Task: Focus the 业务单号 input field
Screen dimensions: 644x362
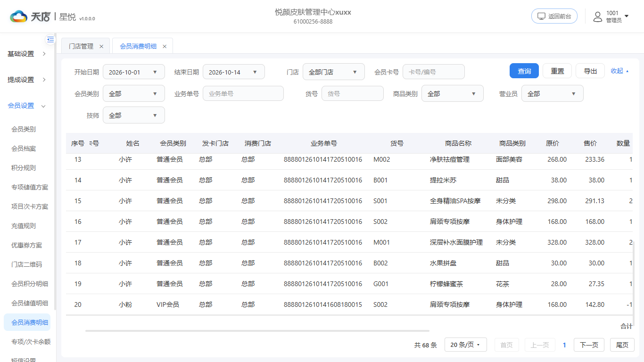Action: tap(243, 94)
